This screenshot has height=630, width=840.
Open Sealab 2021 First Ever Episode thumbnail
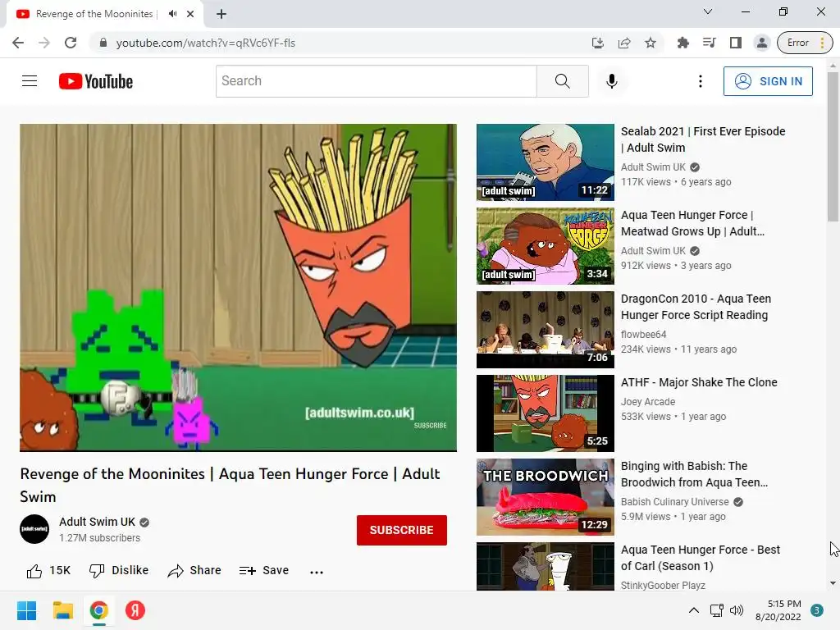click(546, 162)
